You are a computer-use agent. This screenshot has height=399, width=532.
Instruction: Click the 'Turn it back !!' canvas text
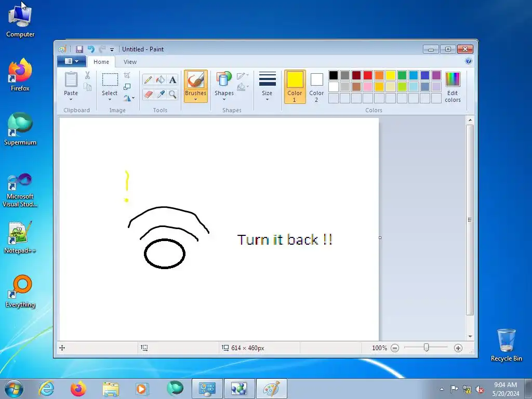285,240
